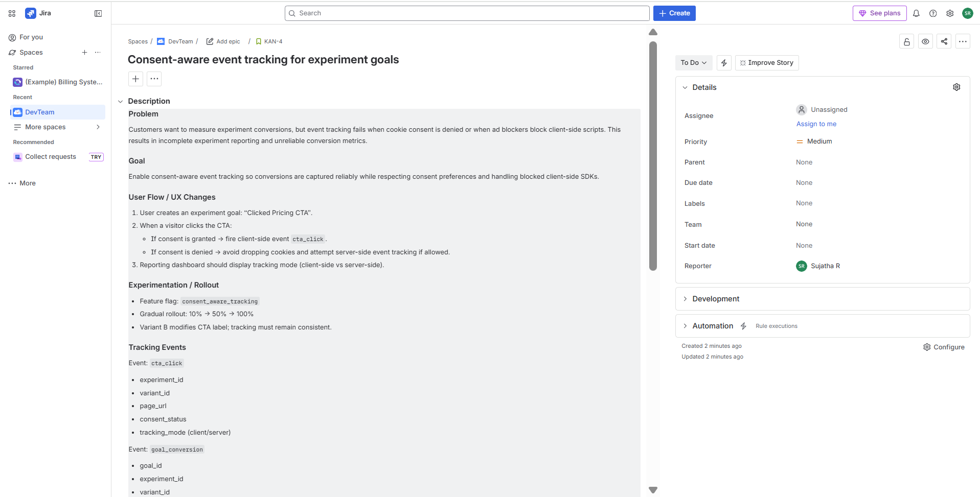Click Rule executions text

click(x=777, y=326)
